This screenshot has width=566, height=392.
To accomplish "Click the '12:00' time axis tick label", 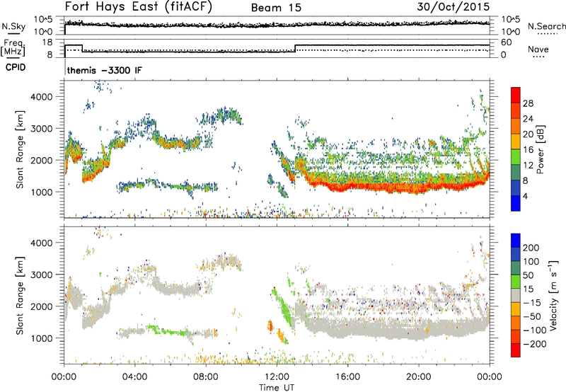I will tap(277, 377).
